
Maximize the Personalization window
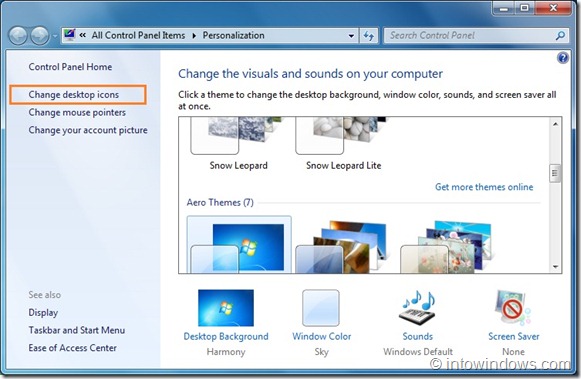click(x=524, y=8)
